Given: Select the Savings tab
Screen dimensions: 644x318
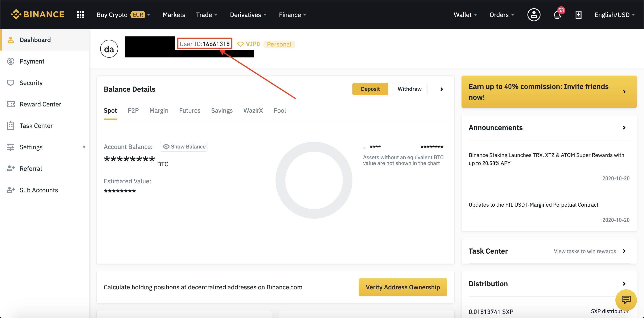Looking at the screenshot, I should [221, 110].
